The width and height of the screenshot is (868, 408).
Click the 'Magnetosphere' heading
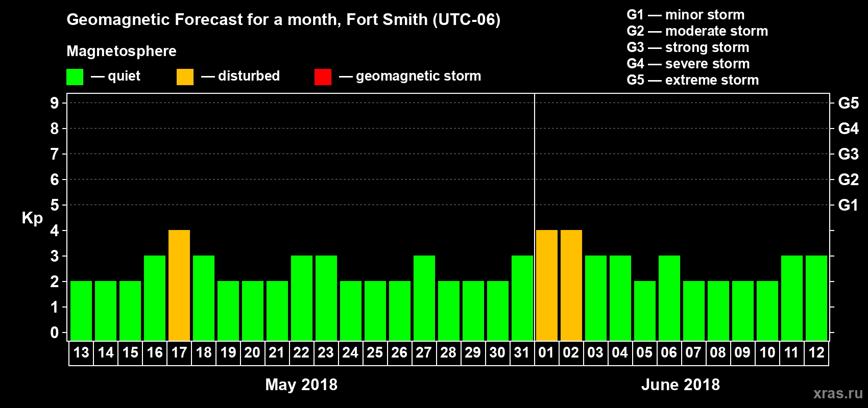coord(122,51)
